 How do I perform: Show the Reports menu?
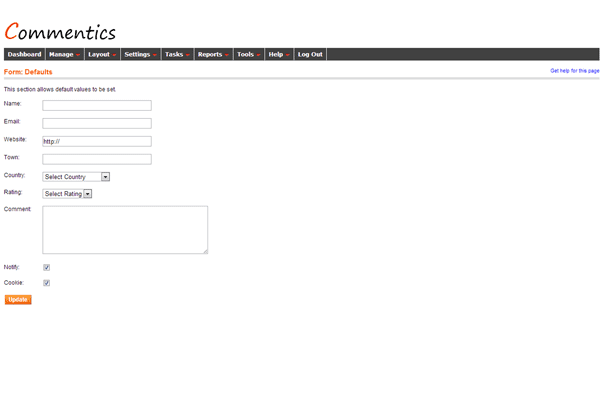coord(213,54)
